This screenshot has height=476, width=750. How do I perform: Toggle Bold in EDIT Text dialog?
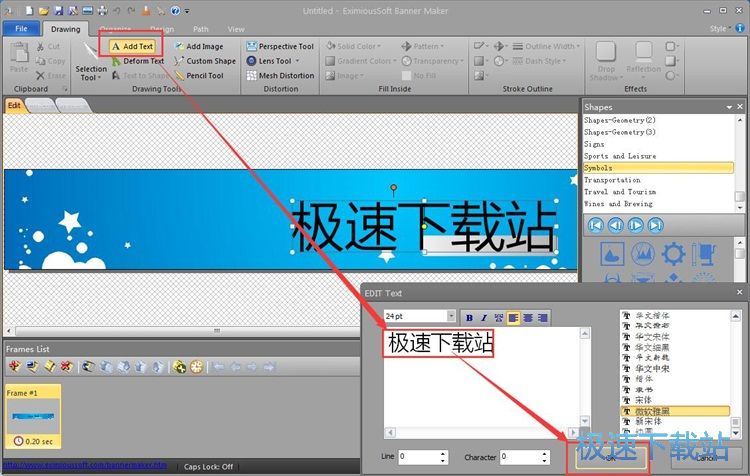coord(469,318)
